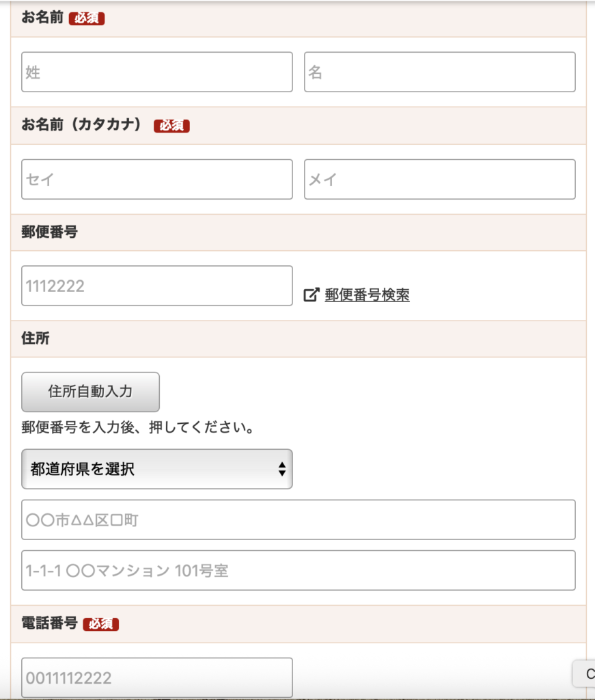Open the 都道府県を選択 dropdown
The image size is (595, 700).
(x=157, y=469)
